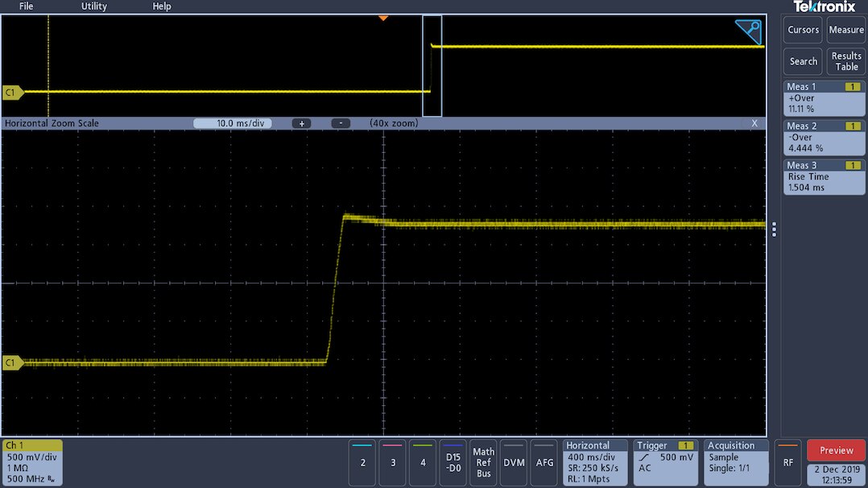
Task: Click the Cursors button
Action: click(803, 30)
